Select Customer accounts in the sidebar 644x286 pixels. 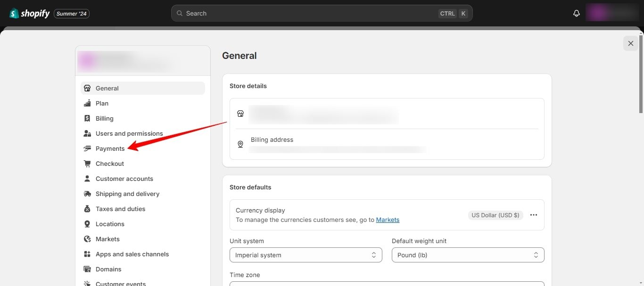(x=124, y=179)
